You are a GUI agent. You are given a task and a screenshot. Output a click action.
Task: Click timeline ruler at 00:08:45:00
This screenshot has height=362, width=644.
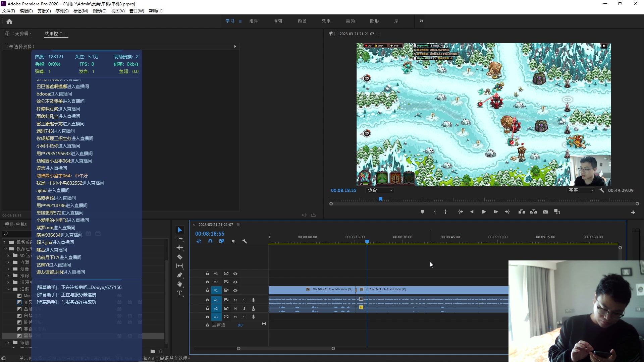pos(450,237)
